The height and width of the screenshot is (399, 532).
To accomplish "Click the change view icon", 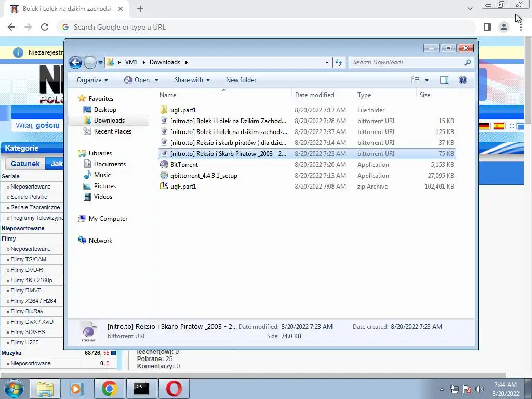I will tap(415, 80).
